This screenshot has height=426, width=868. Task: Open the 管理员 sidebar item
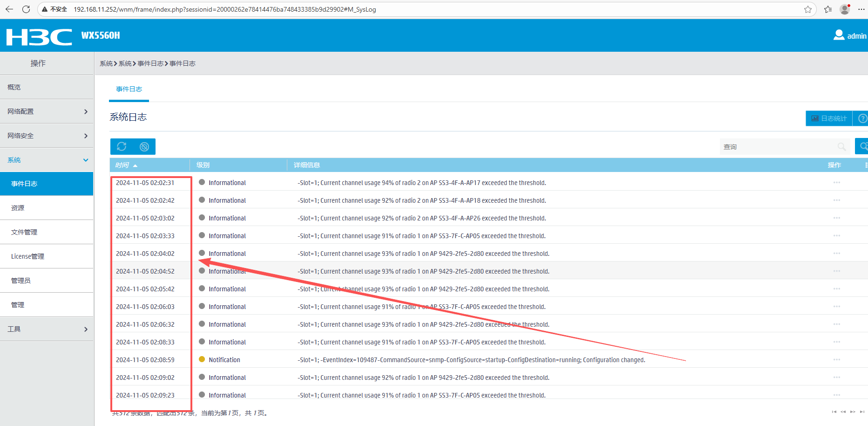pos(47,281)
